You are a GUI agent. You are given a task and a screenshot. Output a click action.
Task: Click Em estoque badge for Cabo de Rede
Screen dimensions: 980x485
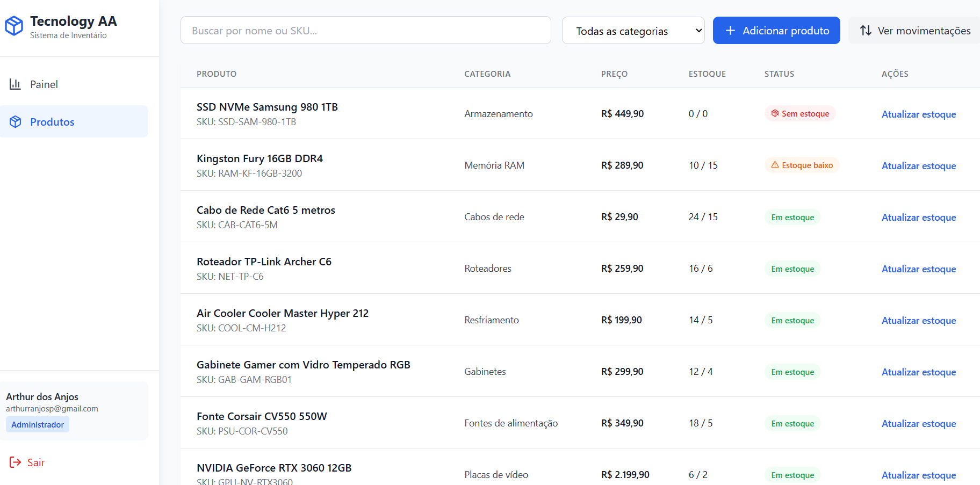(x=792, y=218)
